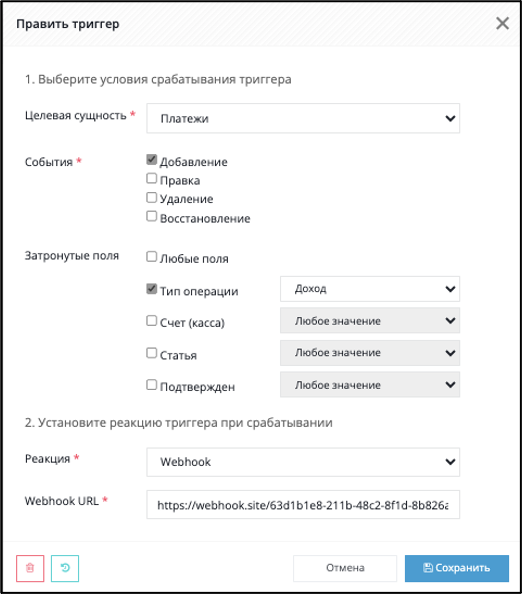Close the trigger dialog with the X icon
522x595 pixels.
click(x=502, y=24)
